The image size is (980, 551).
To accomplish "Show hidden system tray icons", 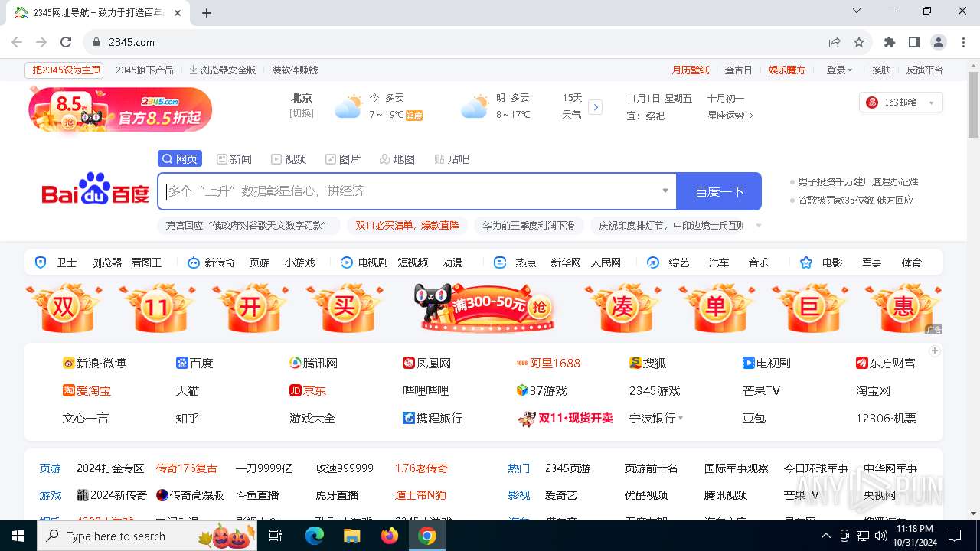I will (x=825, y=536).
